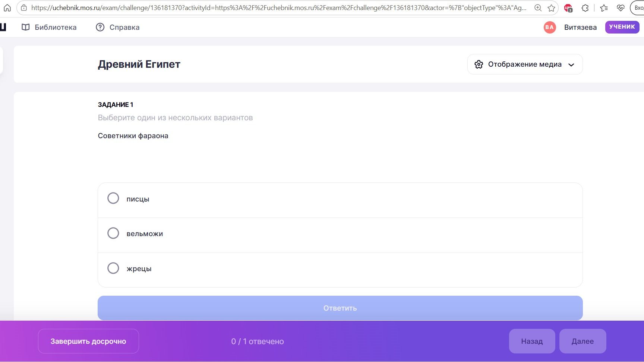Click the Ответить button
This screenshot has height=362, width=644.
pyautogui.click(x=340, y=308)
